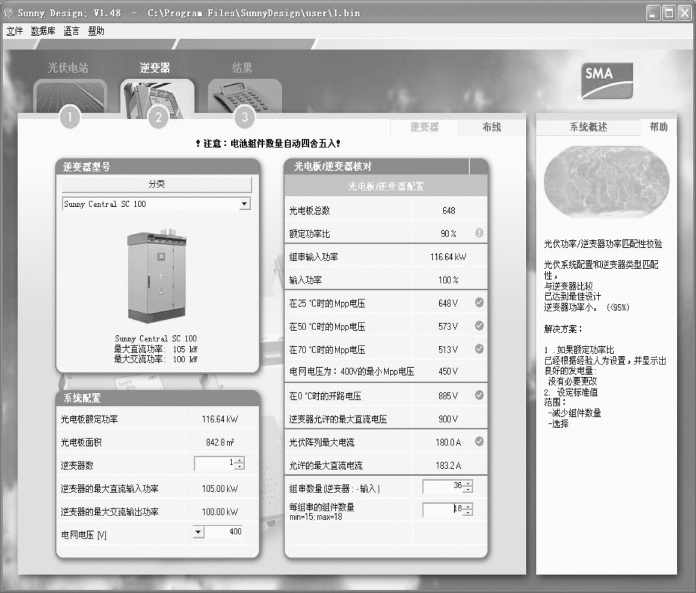Screen dimensions: 696x593
Task: Click 逆变器允许的最大直流电压 value 900 V
Action: (448, 419)
